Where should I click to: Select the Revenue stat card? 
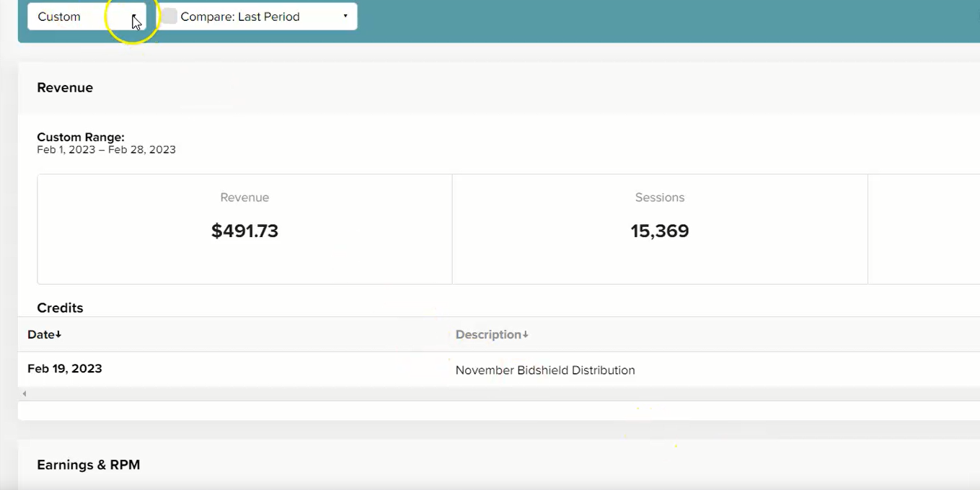point(244,229)
